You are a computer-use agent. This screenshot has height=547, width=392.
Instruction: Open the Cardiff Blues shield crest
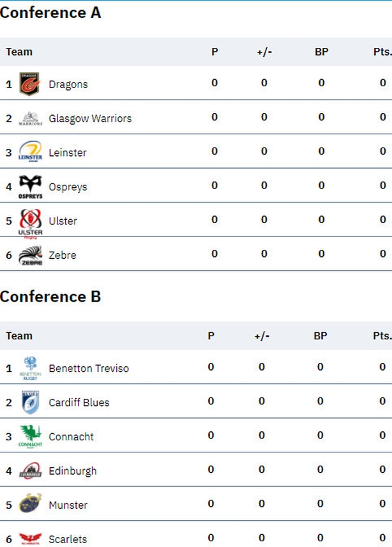pos(30,402)
